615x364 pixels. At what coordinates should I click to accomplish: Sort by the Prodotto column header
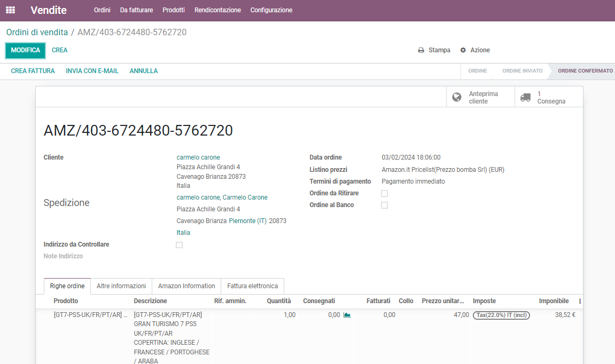click(66, 301)
